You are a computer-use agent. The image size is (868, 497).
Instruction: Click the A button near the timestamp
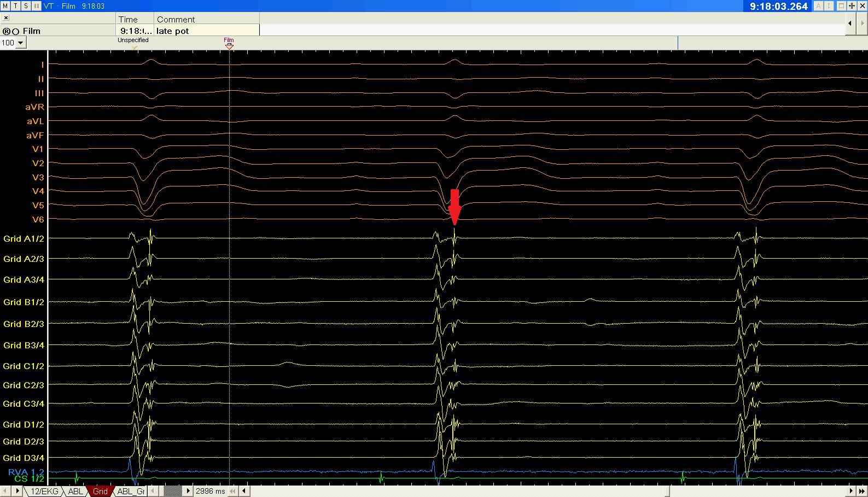click(x=819, y=6)
